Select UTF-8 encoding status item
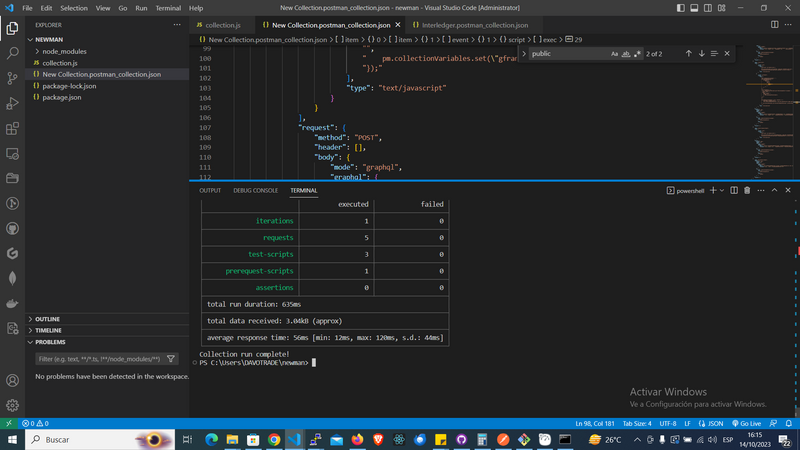 click(667, 423)
